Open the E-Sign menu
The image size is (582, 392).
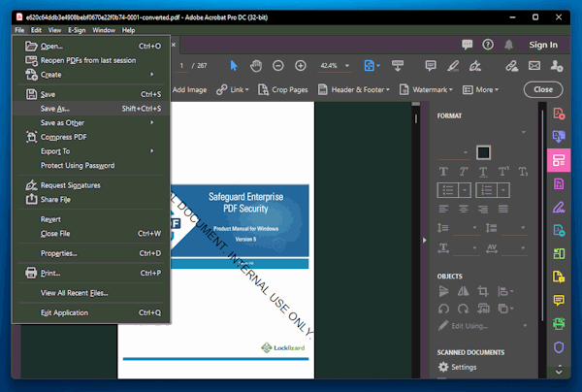(77, 30)
